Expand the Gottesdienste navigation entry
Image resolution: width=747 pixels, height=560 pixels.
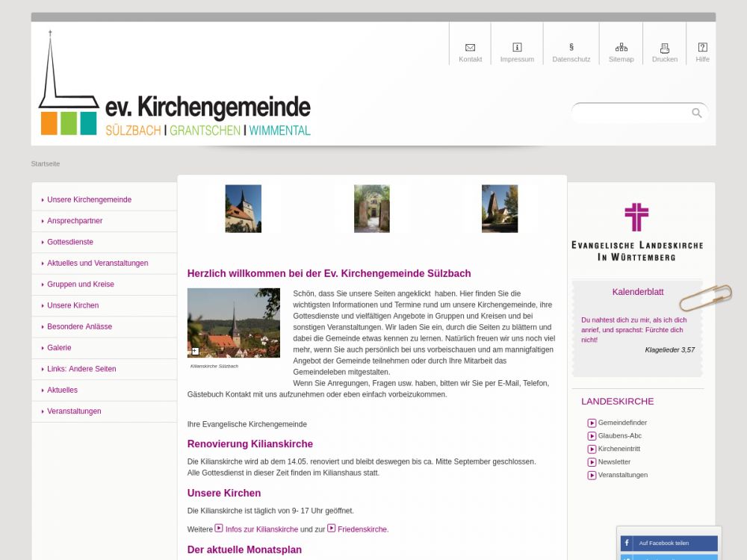point(70,243)
